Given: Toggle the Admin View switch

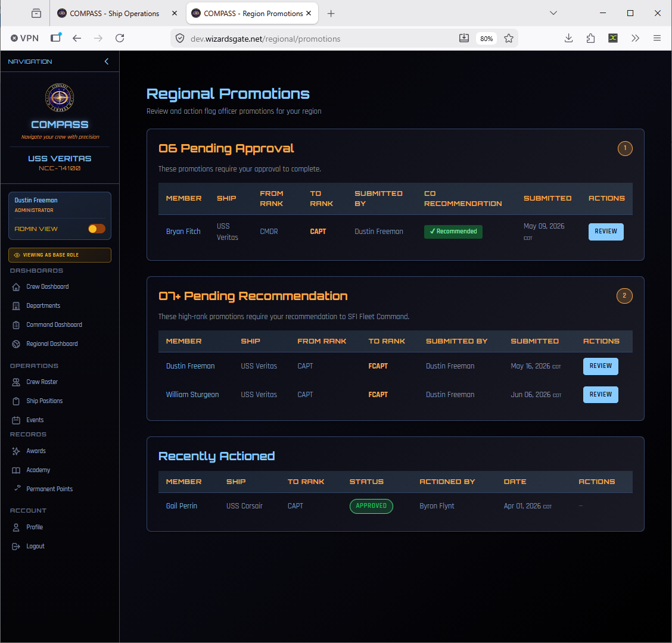Looking at the screenshot, I should pos(97,229).
